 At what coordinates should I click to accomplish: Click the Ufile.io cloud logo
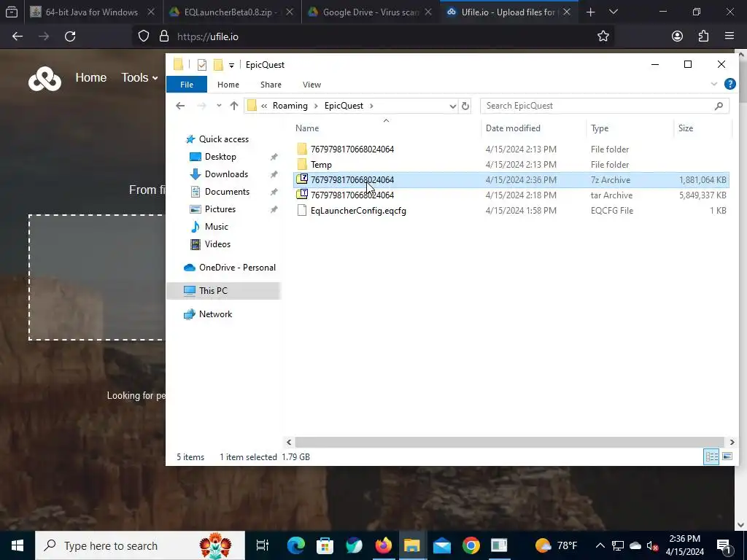click(x=44, y=79)
